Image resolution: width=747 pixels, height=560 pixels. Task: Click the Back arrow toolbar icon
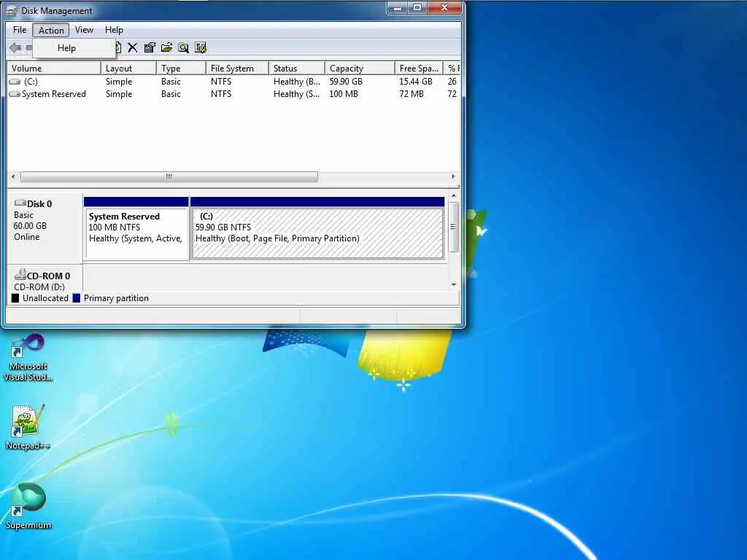[x=15, y=47]
